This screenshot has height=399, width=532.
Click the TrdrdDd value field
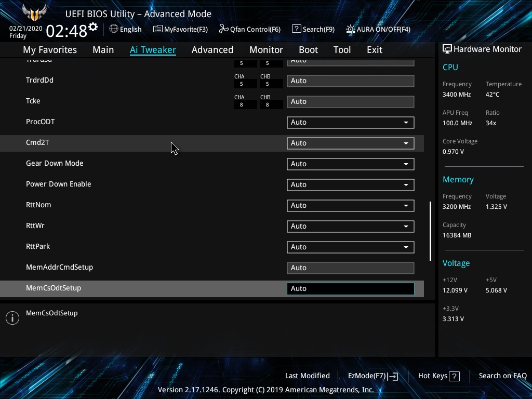click(351, 81)
